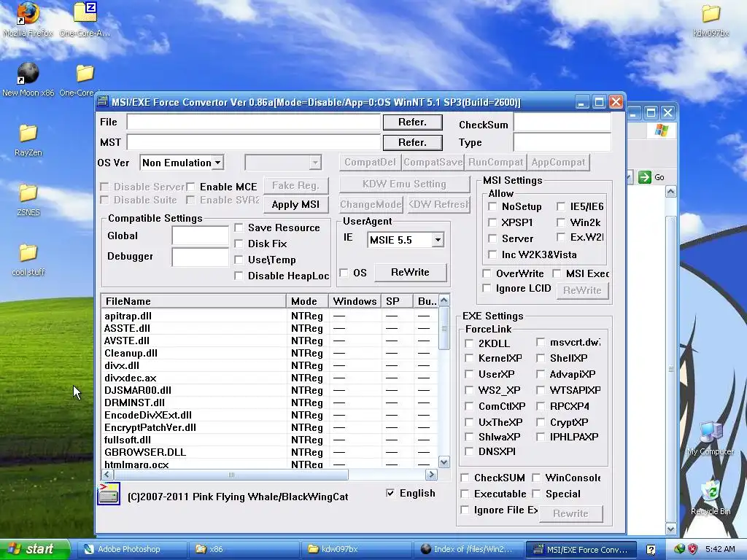The height and width of the screenshot is (560, 747).
Task: Click the FileName column header
Action: pyautogui.click(x=193, y=301)
